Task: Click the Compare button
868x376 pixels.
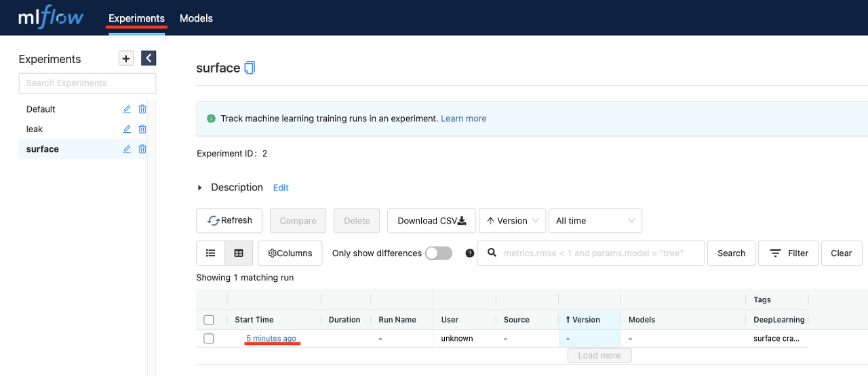Action: [x=298, y=221]
